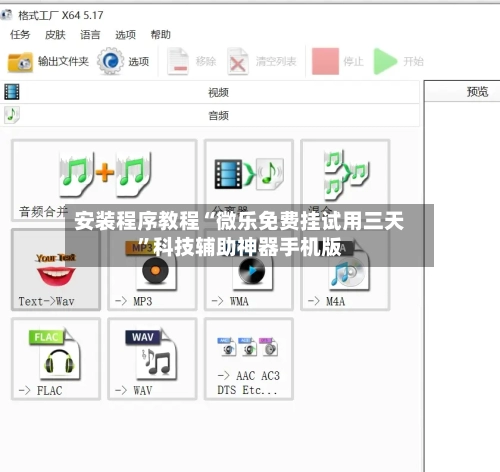Choose the AAC AC3 DTS converter
The width and height of the screenshot is (500, 472).
pyautogui.click(x=249, y=359)
